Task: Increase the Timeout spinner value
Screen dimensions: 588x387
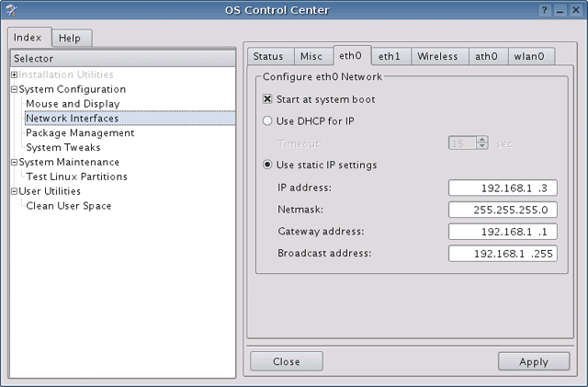Action: 482,140
